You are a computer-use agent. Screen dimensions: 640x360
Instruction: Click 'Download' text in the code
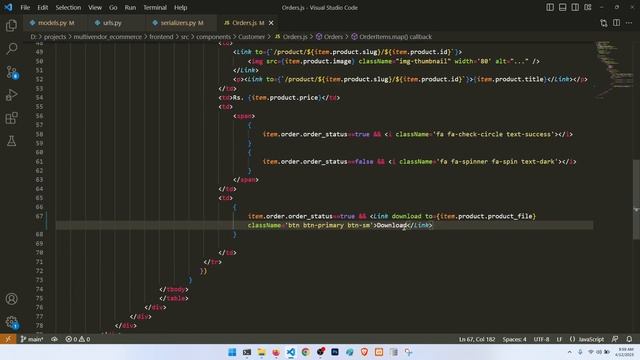(x=392, y=225)
